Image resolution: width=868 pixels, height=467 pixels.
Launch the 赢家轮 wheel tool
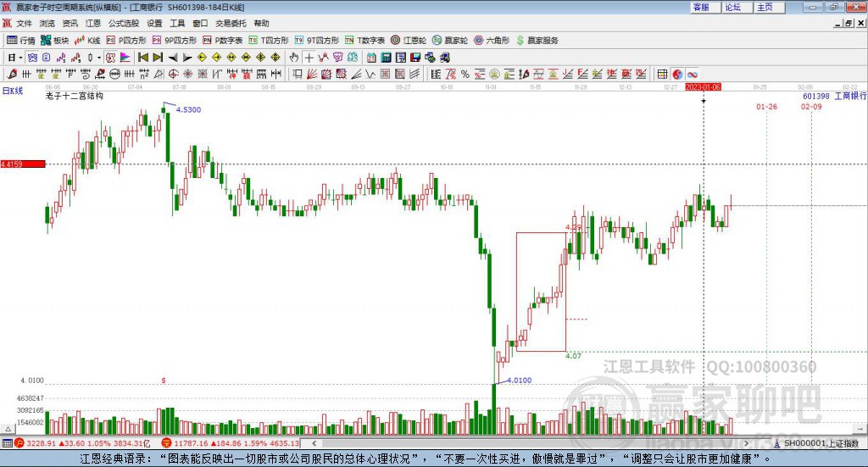(x=450, y=41)
